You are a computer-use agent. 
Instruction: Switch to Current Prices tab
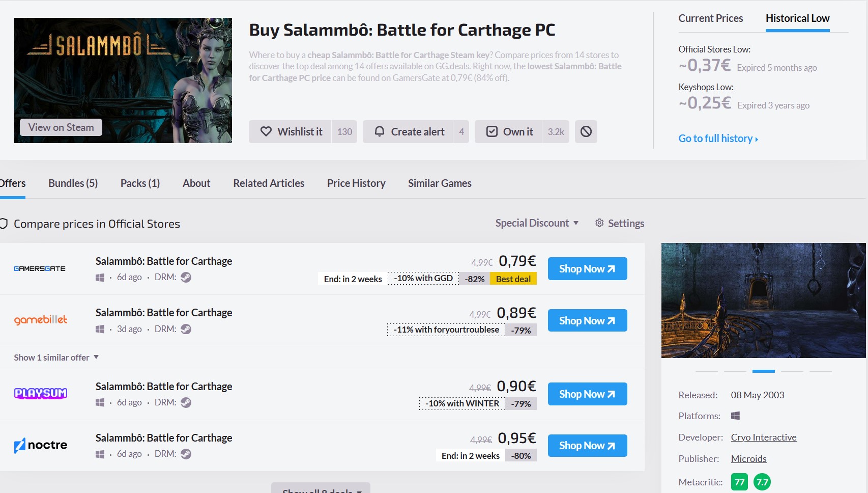(x=710, y=18)
